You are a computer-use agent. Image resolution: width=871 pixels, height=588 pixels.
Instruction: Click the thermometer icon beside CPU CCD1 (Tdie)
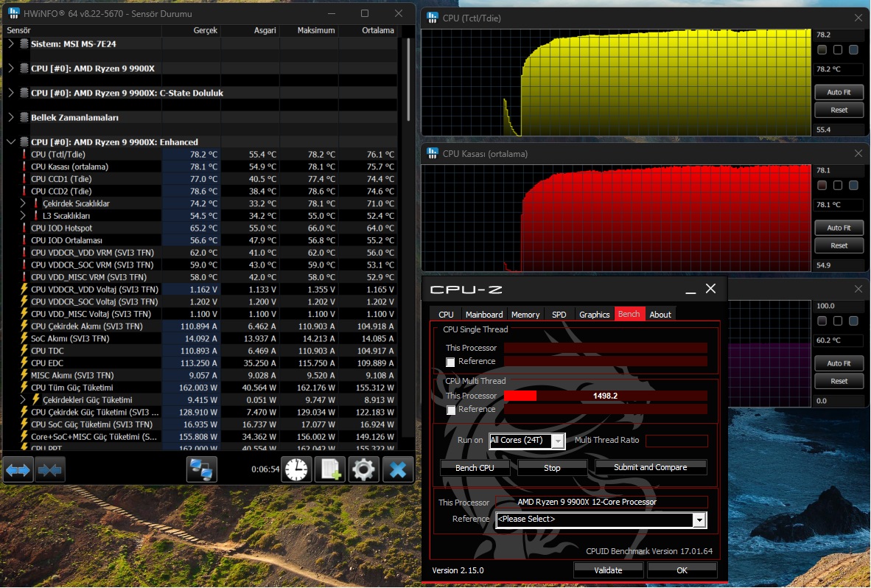click(x=24, y=179)
